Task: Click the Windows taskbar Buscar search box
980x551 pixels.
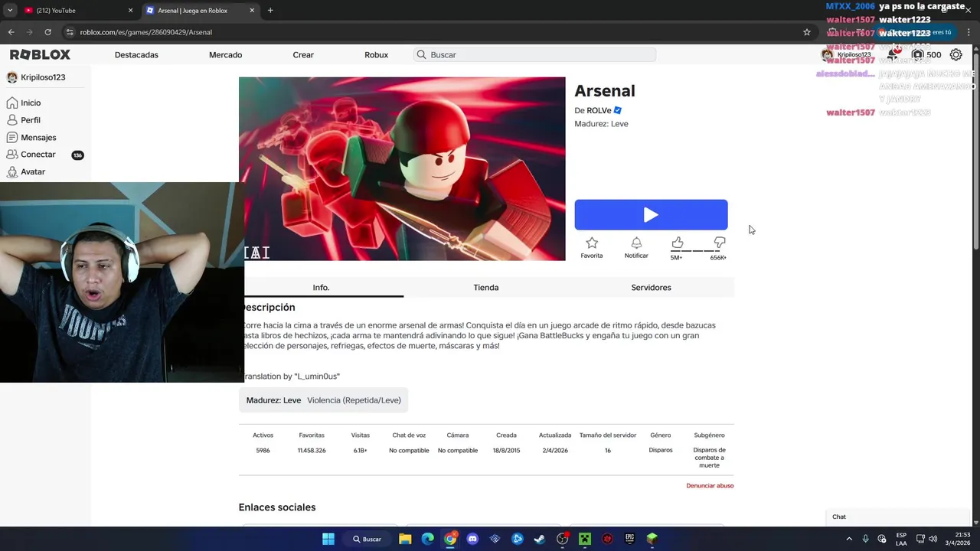Action: pos(367,539)
